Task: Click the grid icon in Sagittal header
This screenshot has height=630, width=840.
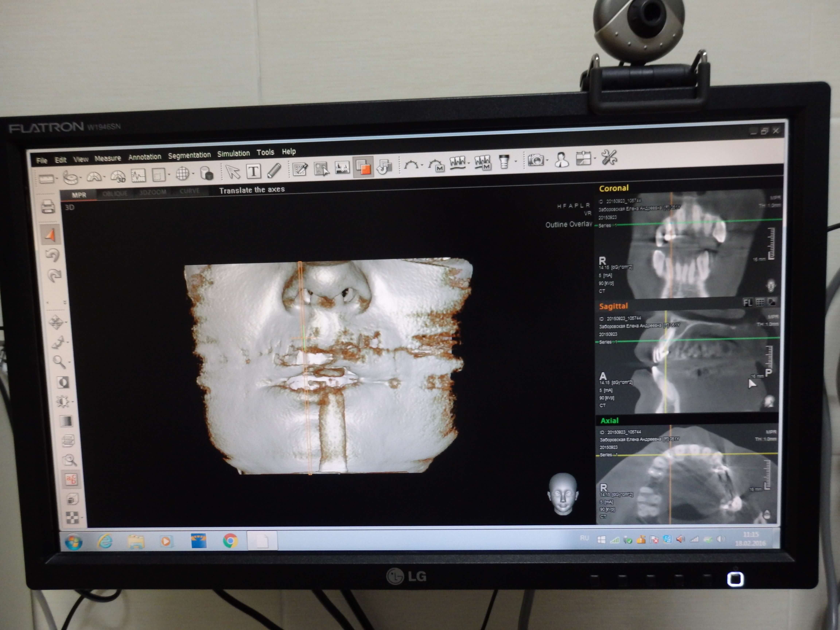Action: click(x=760, y=302)
